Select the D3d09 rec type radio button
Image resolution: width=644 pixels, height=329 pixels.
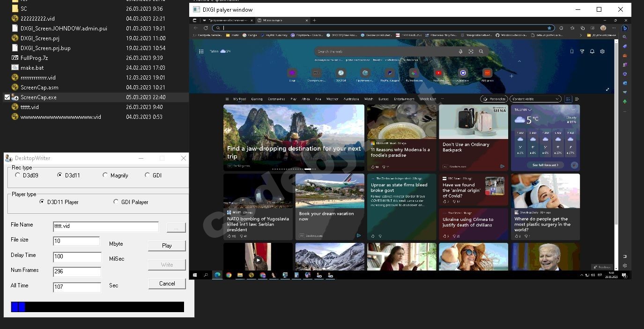point(18,175)
